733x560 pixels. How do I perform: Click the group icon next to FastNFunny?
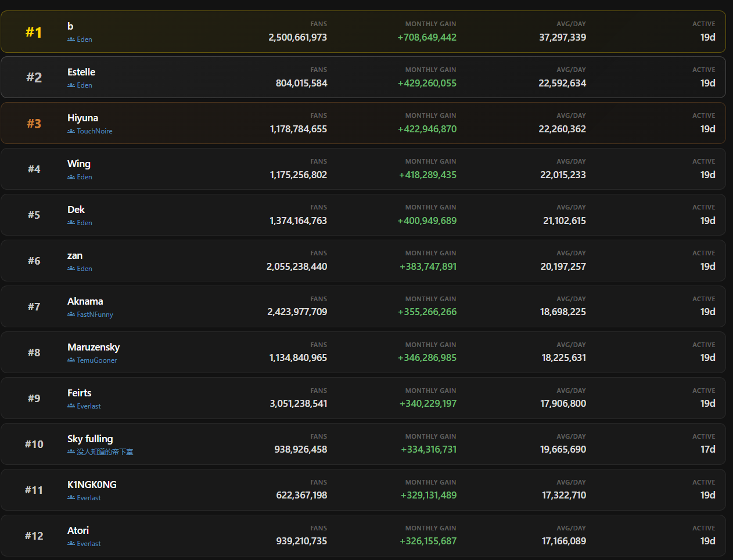click(x=71, y=315)
